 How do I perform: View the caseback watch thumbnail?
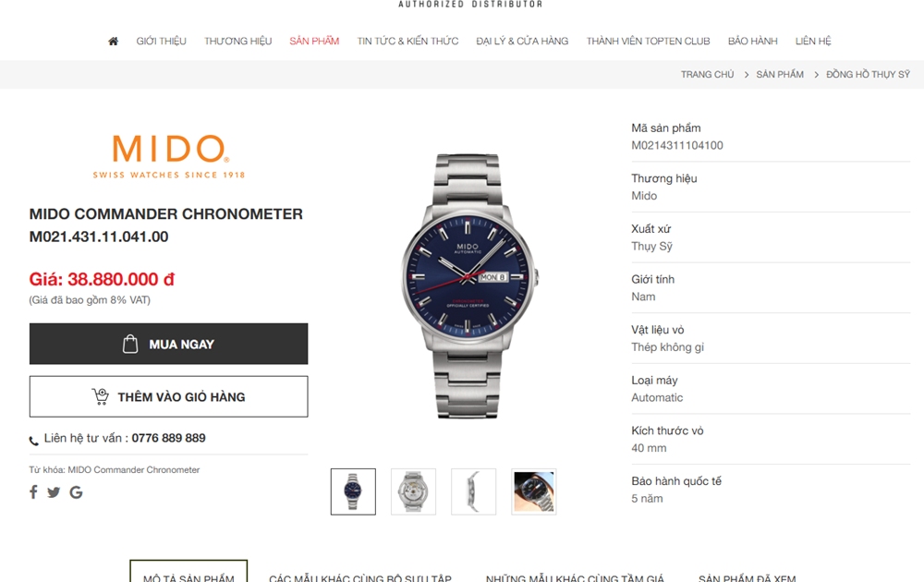coord(413,491)
